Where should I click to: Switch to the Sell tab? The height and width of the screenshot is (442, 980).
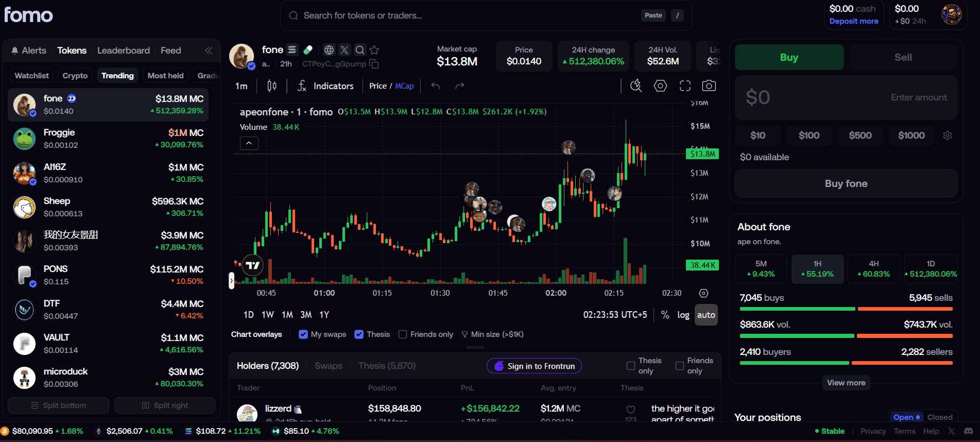pos(903,57)
